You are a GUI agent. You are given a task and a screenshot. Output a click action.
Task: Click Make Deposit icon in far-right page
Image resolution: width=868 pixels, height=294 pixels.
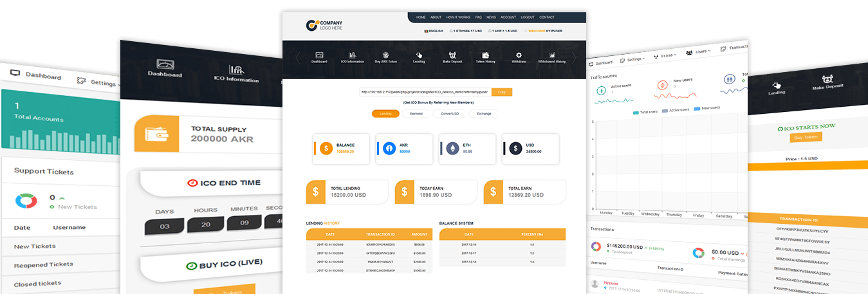[x=827, y=80]
